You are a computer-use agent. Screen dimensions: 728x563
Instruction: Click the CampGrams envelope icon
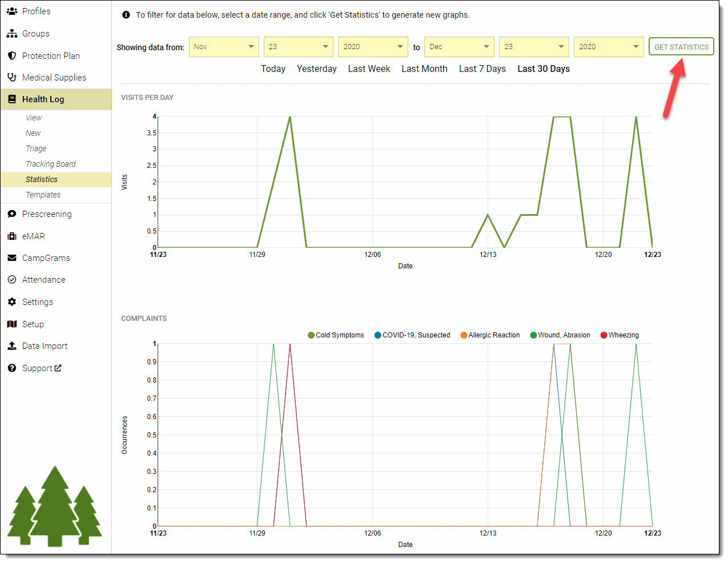coord(11,258)
